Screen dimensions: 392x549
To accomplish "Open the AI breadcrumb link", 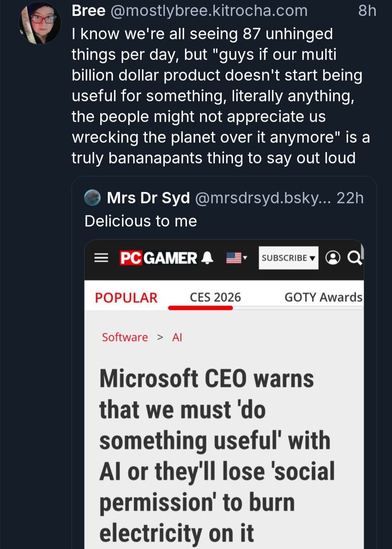I will tap(177, 337).
